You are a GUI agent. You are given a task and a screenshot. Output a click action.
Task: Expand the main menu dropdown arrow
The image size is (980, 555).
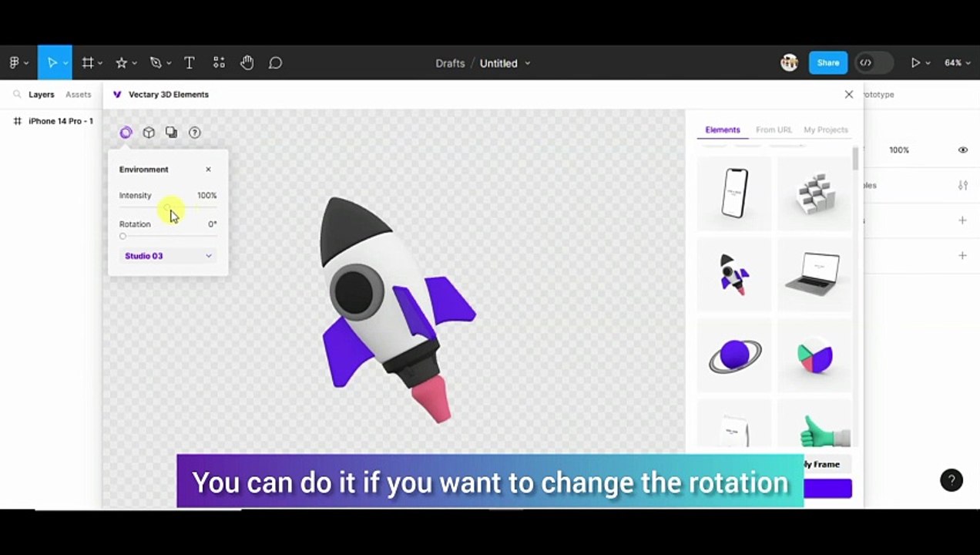coord(26,63)
